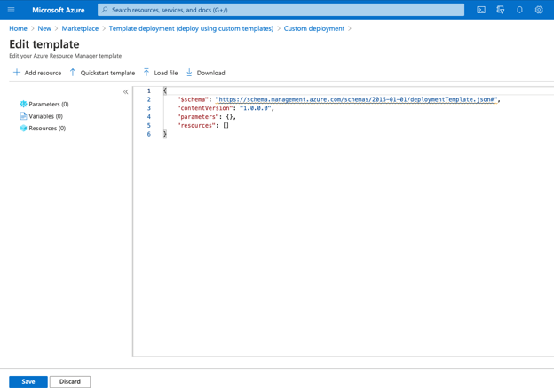This screenshot has height=392, width=554.
Task: Click the search magnifier icon
Action: [105, 10]
